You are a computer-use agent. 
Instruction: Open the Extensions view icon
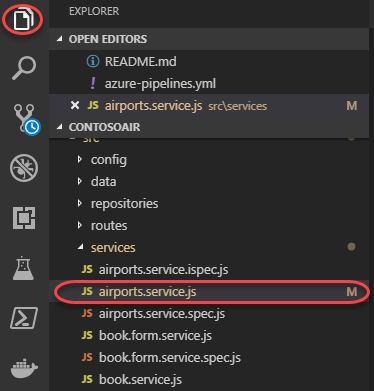24,218
